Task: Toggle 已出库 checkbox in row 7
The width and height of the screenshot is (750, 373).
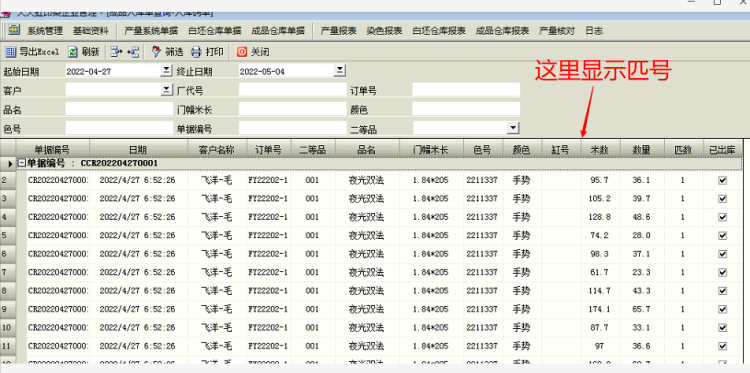Action: (x=722, y=272)
